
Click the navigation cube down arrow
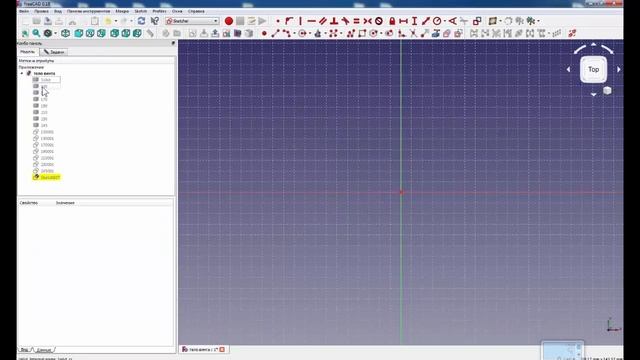pos(593,94)
